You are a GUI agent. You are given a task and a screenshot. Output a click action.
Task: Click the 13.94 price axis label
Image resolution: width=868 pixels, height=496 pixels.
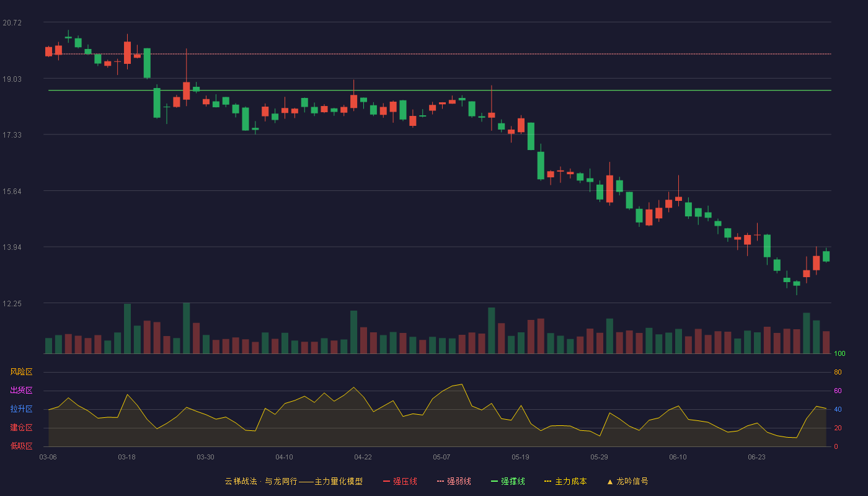(12, 247)
